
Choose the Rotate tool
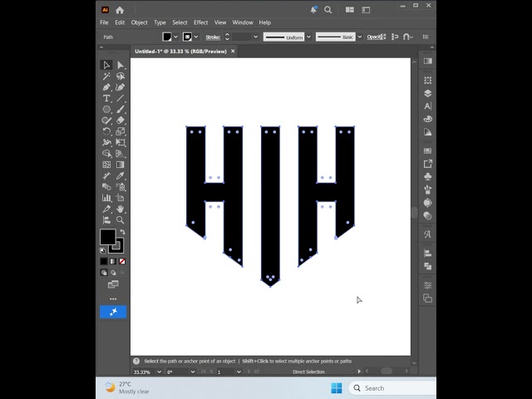coord(106,131)
